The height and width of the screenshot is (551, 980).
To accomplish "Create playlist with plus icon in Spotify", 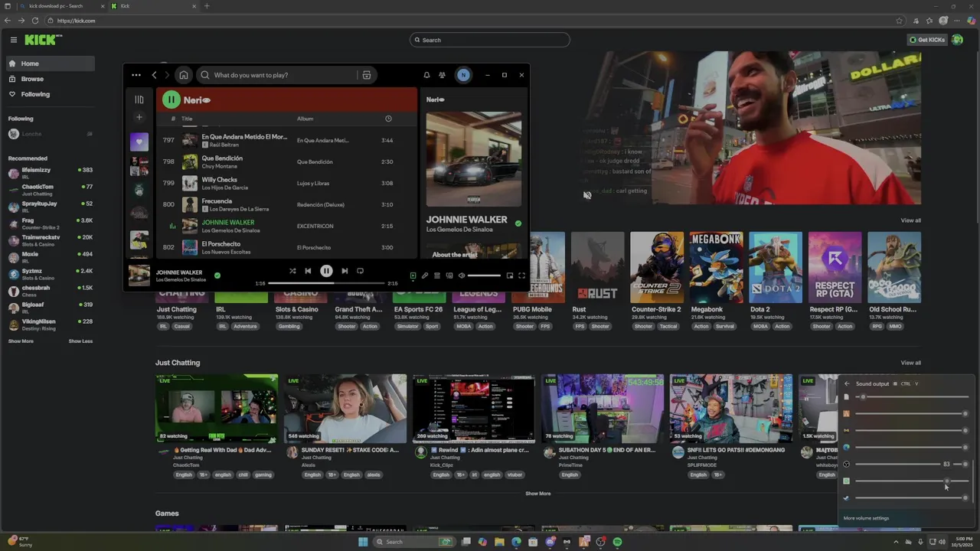I will click(x=139, y=117).
